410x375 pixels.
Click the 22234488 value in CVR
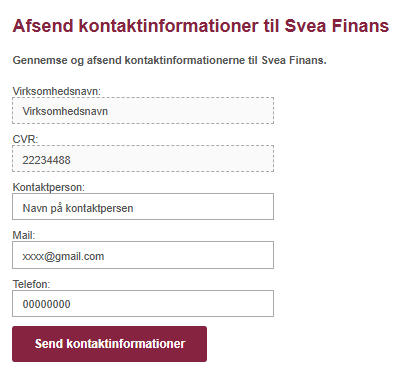[x=46, y=160]
